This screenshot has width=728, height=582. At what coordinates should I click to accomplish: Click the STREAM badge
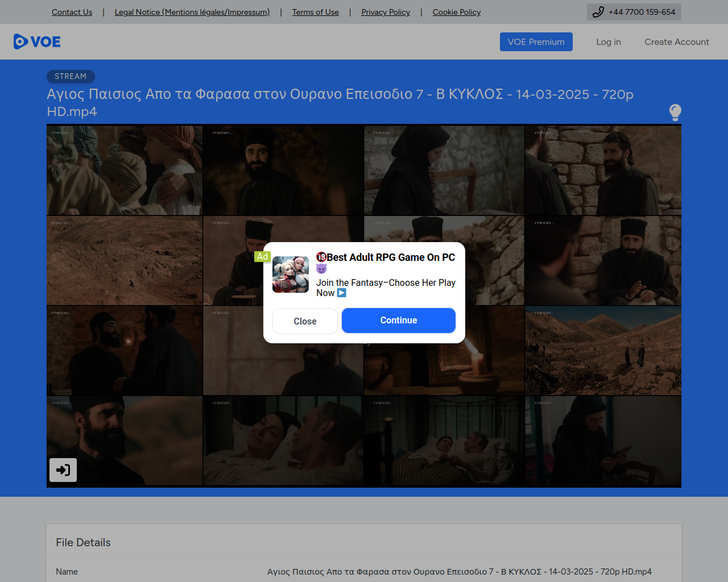(x=71, y=76)
